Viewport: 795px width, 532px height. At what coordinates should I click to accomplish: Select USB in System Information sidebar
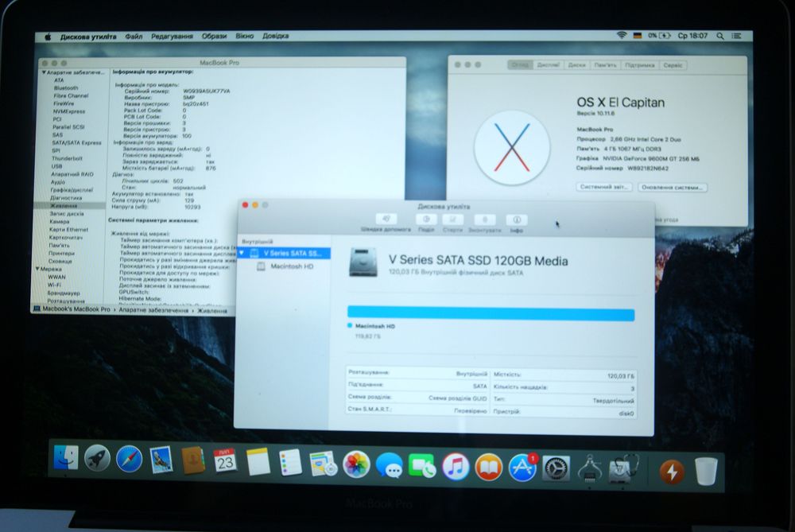pos(56,166)
